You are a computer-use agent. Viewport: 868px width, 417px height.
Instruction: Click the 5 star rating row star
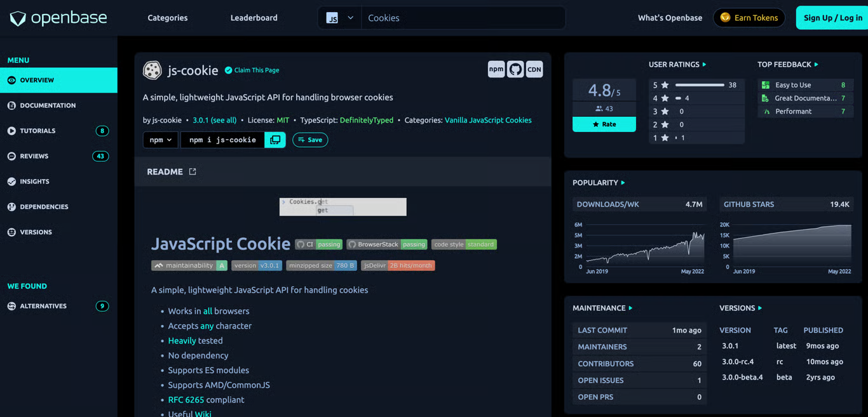[665, 85]
